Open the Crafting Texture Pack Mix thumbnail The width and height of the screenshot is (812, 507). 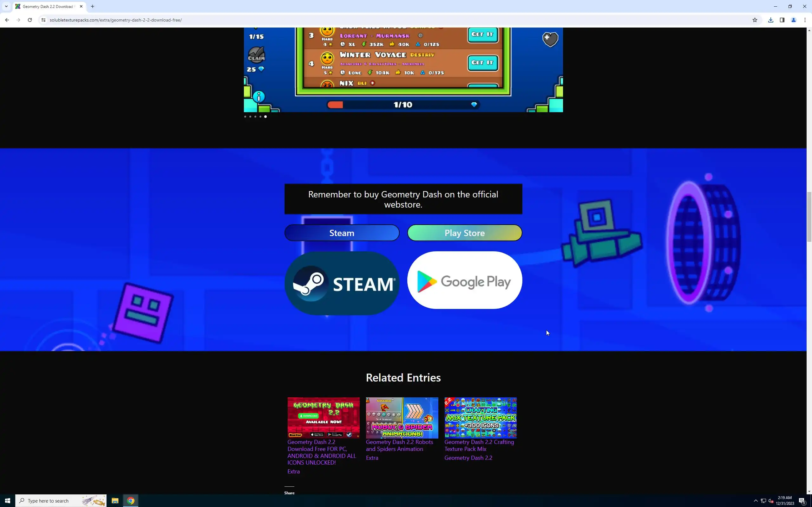pos(480,417)
